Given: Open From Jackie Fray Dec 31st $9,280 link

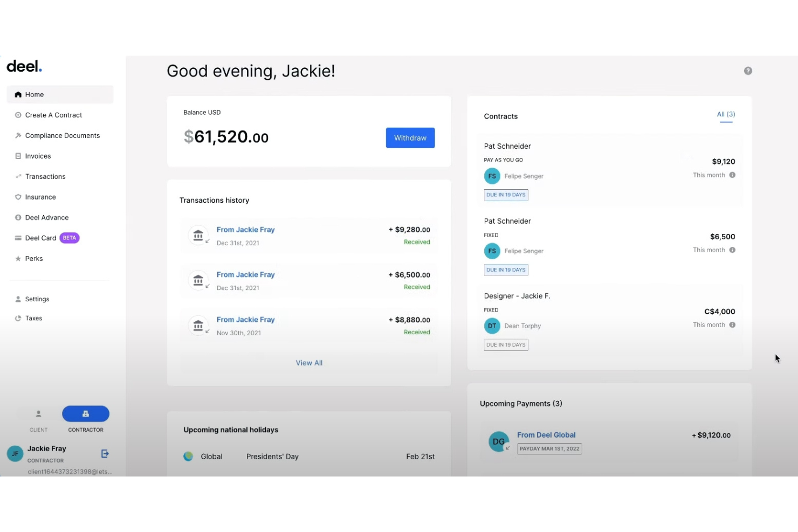Looking at the screenshot, I should [x=245, y=230].
